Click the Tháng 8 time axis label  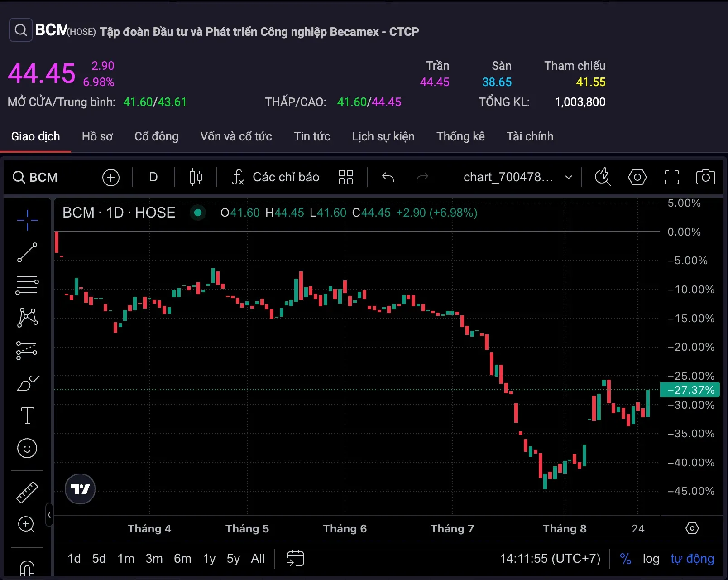coord(565,529)
